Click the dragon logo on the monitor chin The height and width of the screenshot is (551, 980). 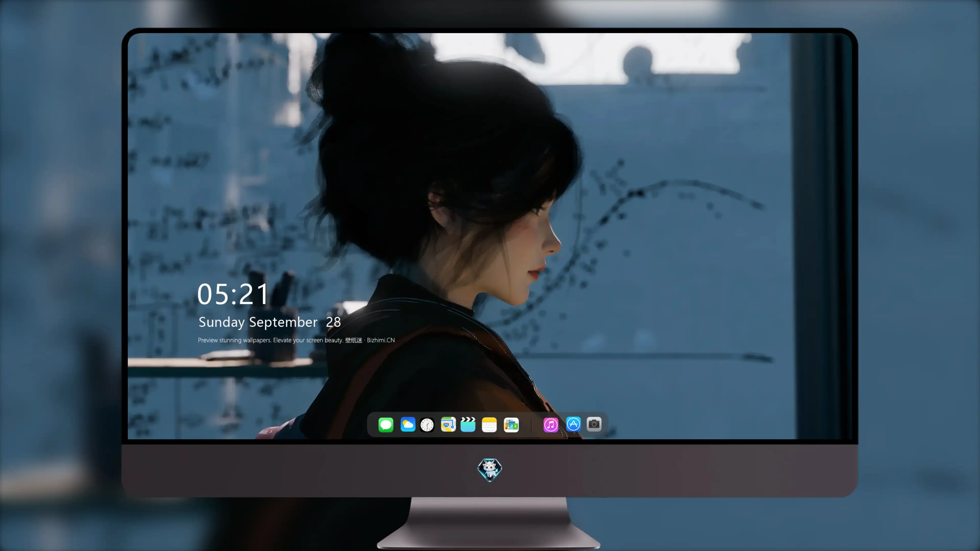click(490, 470)
